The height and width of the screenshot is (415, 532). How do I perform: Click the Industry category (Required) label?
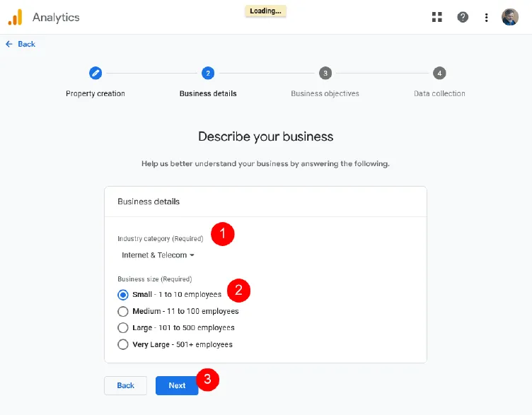[x=160, y=239]
